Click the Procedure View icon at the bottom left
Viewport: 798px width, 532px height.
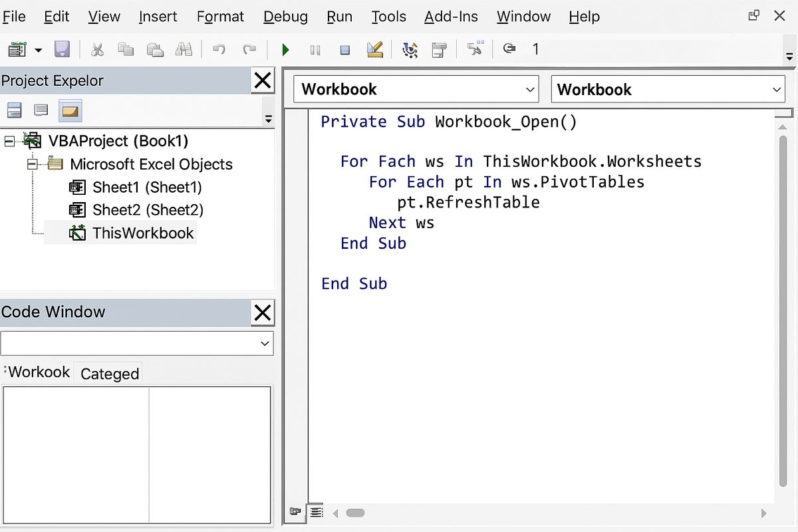[295, 512]
